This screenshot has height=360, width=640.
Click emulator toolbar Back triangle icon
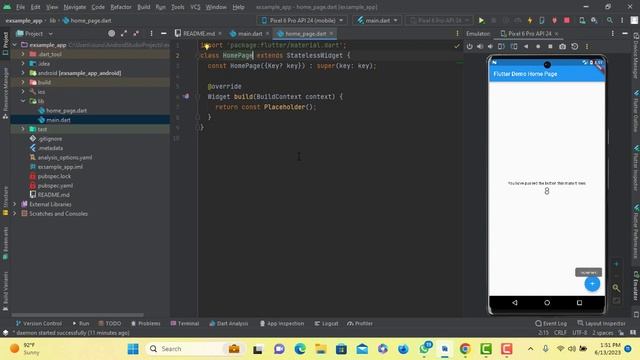coord(526,47)
